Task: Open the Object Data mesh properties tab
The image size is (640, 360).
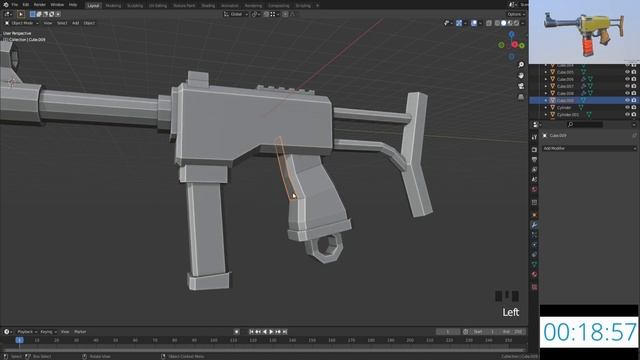Action: [534, 264]
